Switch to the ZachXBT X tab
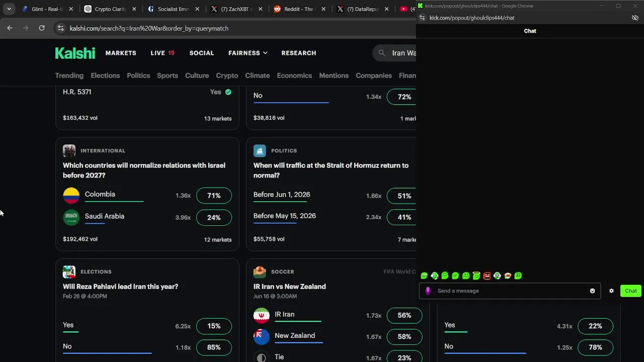This screenshot has width=644, height=362. [x=236, y=9]
